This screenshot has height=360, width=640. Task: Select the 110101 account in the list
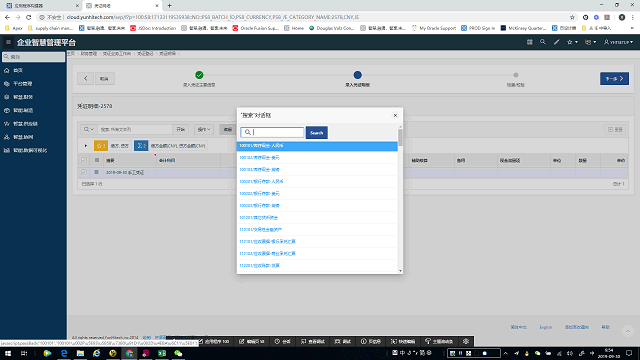(317, 230)
